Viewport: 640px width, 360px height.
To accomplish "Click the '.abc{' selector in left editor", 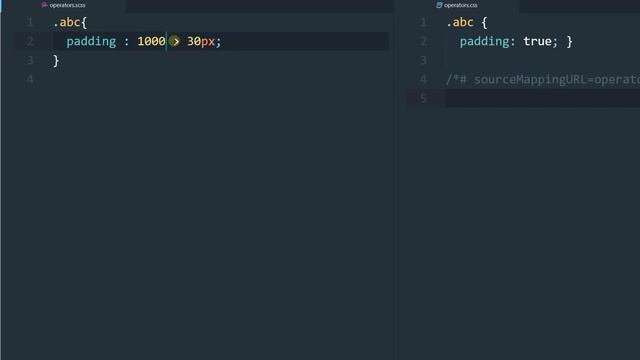I will [x=70, y=22].
